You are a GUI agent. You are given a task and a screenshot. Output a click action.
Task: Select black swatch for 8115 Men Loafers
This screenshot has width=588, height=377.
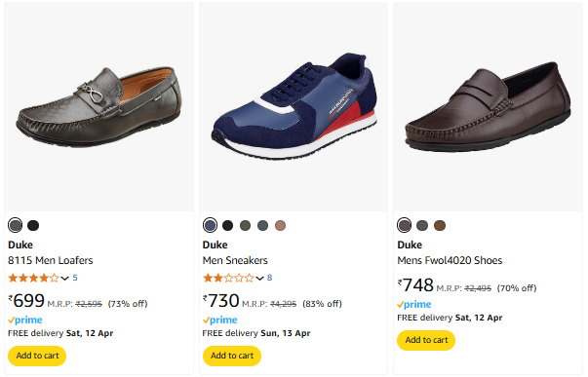[x=33, y=226]
